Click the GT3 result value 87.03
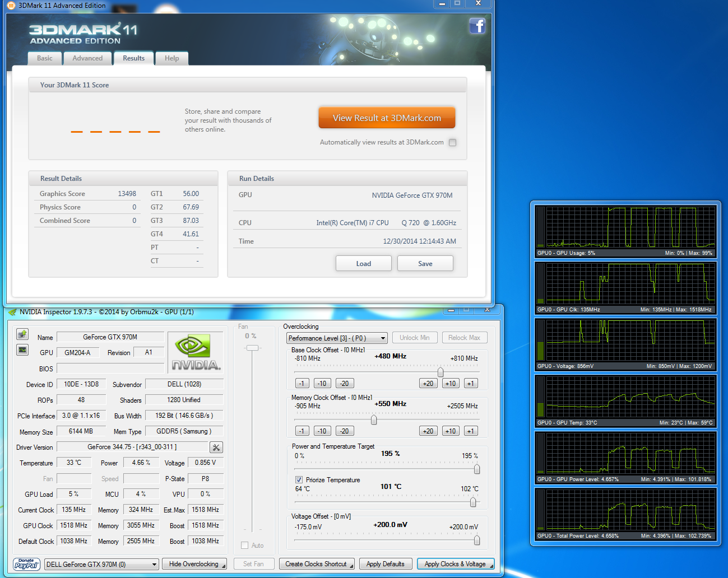Viewport: 728px width, 578px height. point(191,221)
